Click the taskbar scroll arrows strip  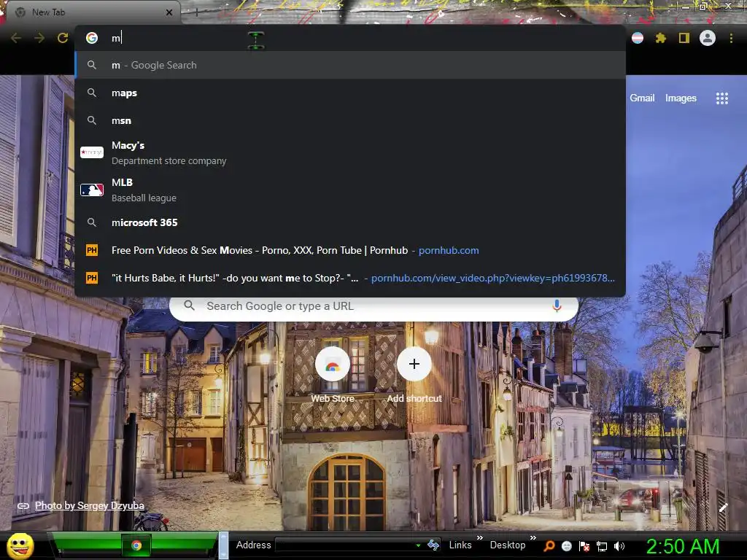(x=223, y=545)
